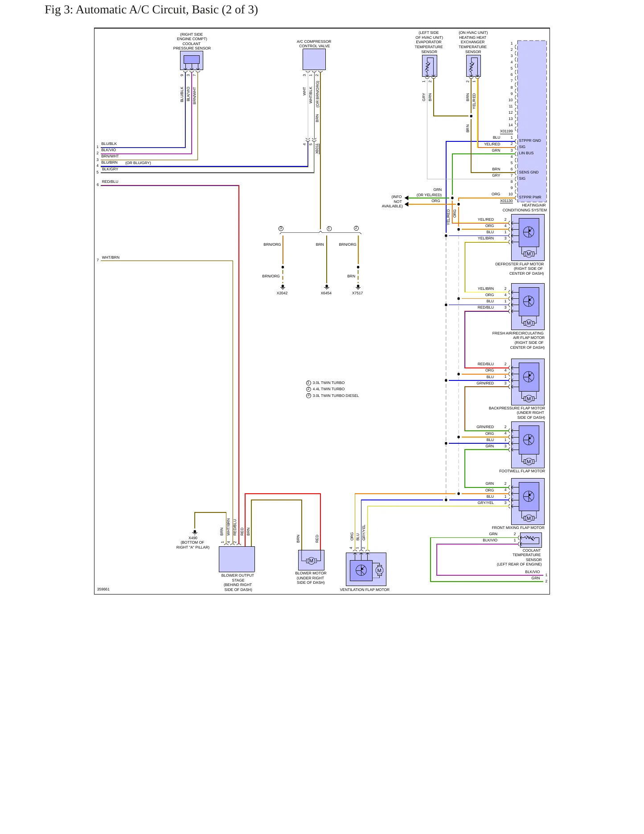Click the footwell flap motor symbol

click(528, 445)
